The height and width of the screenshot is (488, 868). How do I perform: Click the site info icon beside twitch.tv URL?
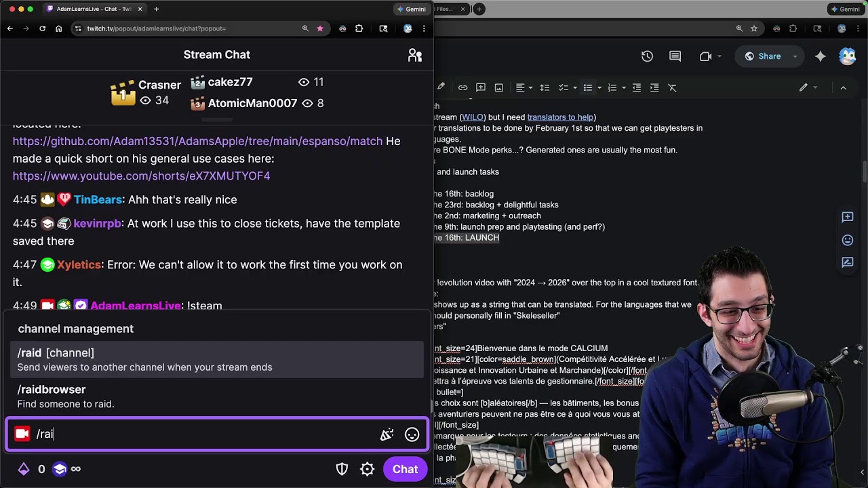(78, 28)
